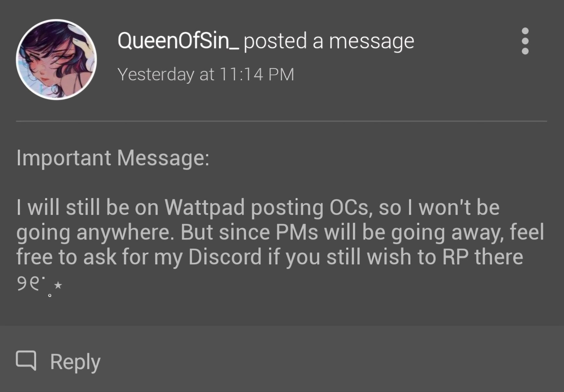Click the "posted a message" header text
The image size is (564, 392).
(x=329, y=41)
